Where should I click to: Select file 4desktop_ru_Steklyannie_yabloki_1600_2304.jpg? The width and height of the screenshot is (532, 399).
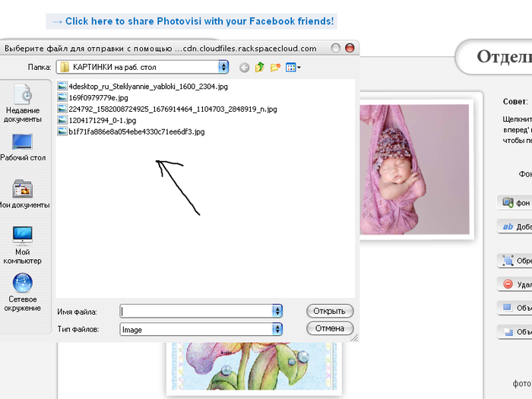click(x=143, y=86)
